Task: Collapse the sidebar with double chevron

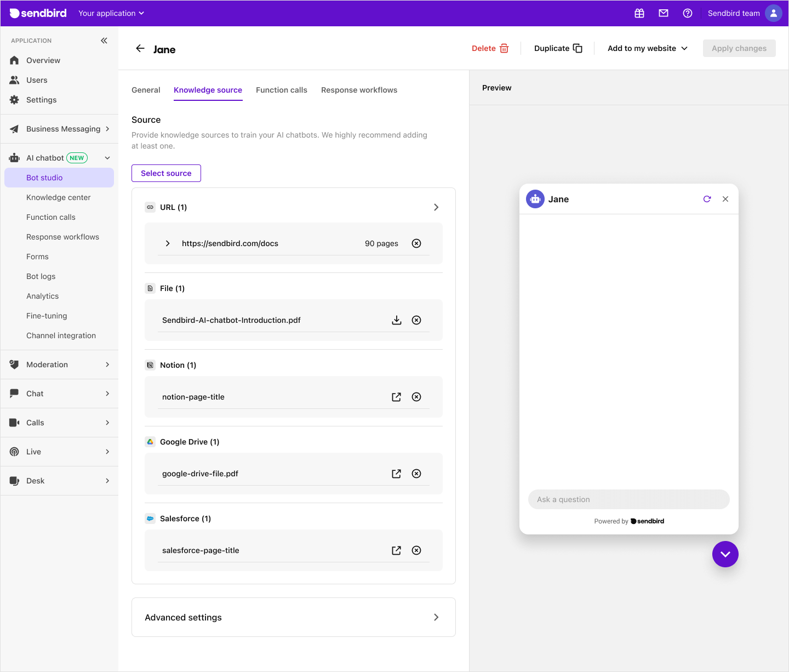Action: (104, 41)
